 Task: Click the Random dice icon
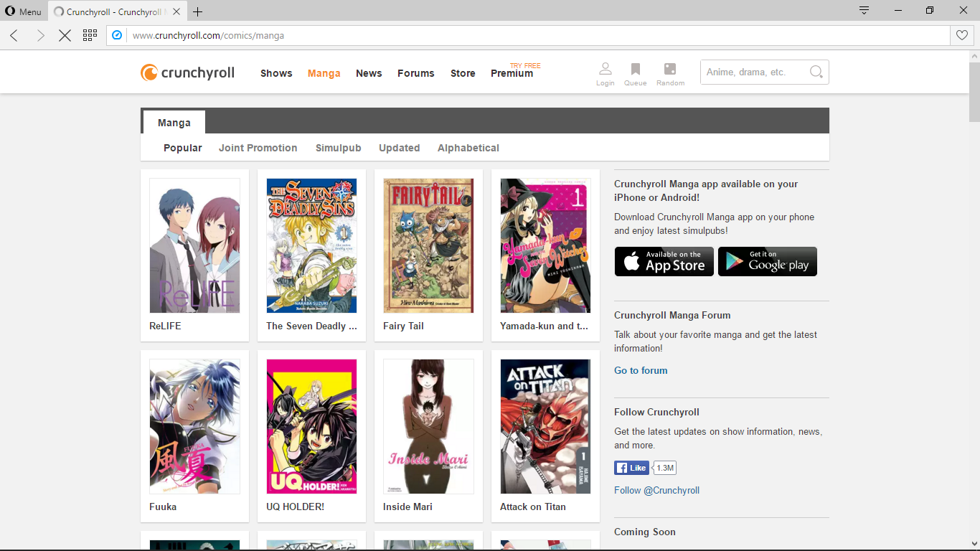670,74
